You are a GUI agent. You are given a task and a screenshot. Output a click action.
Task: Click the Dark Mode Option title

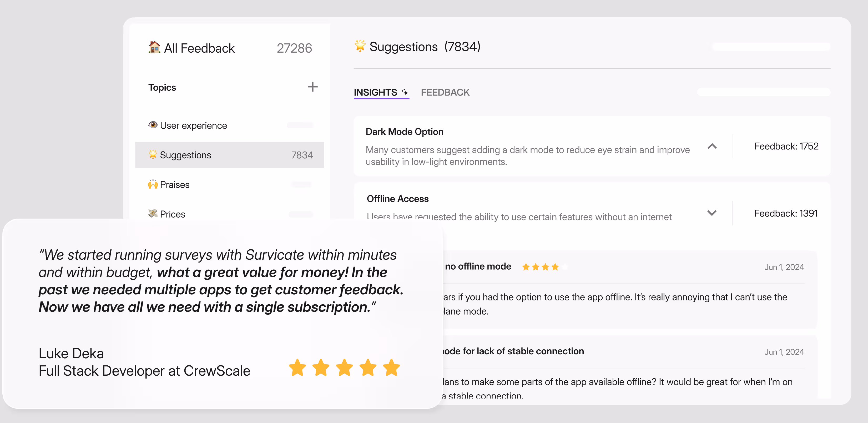(404, 132)
